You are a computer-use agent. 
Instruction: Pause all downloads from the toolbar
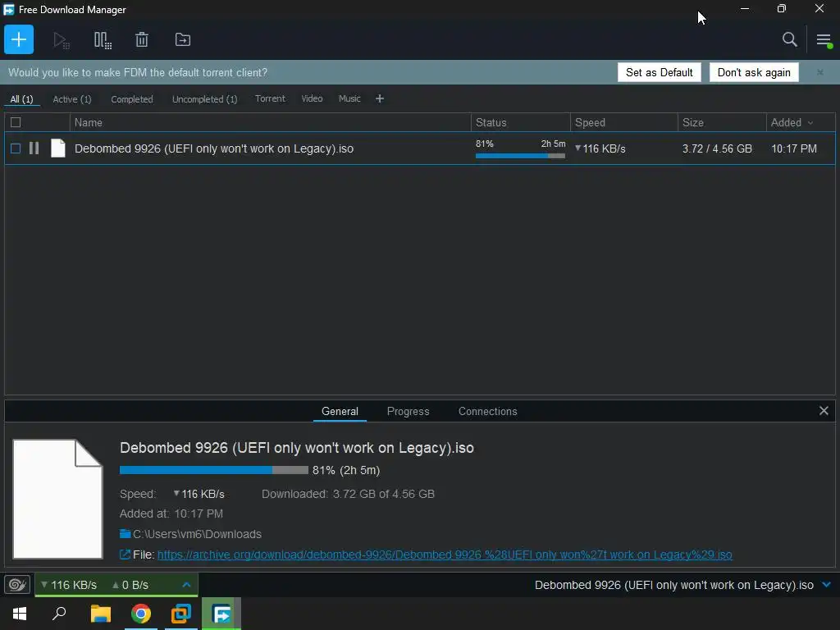pos(103,40)
